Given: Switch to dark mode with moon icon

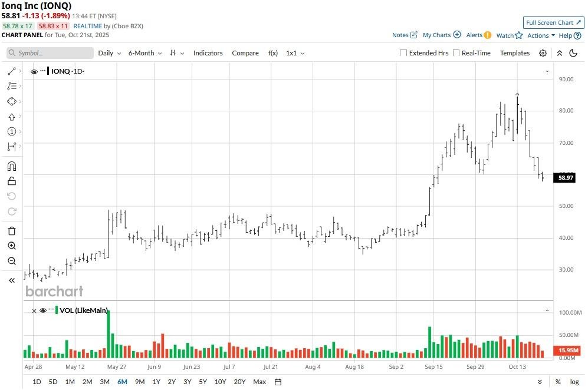Looking at the screenshot, I should pyautogui.click(x=573, y=53).
